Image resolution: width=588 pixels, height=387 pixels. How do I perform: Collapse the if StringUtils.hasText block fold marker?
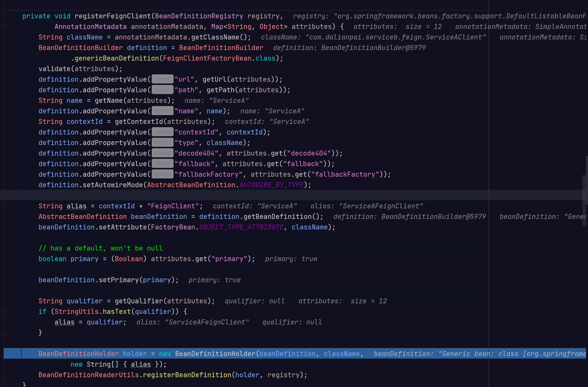coord(4,312)
